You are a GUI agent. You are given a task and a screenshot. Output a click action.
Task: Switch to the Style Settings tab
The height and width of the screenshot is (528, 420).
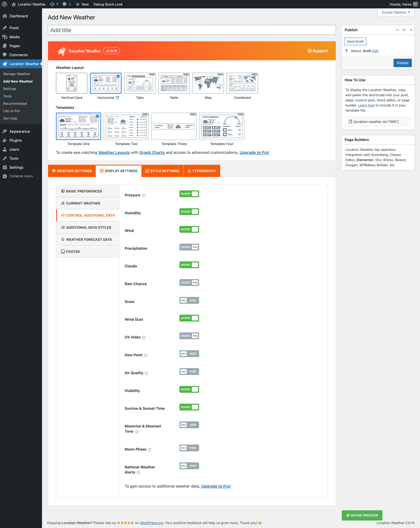click(162, 171)
